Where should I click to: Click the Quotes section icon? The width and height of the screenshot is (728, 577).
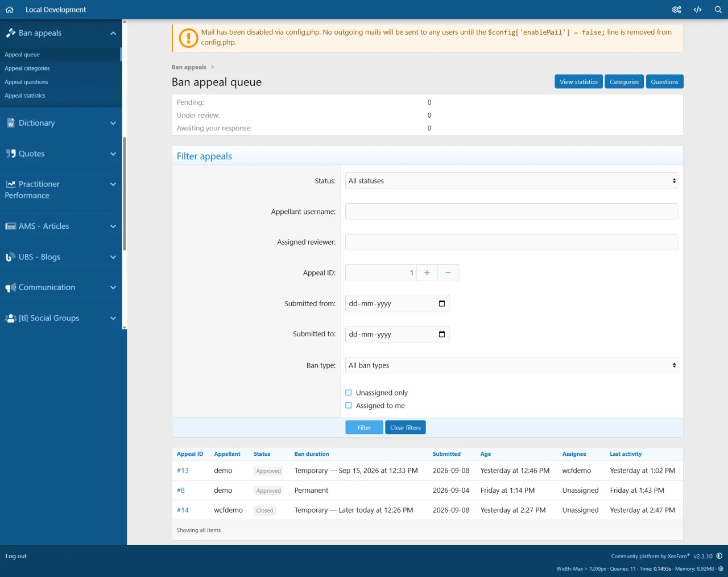click(10, 154)
